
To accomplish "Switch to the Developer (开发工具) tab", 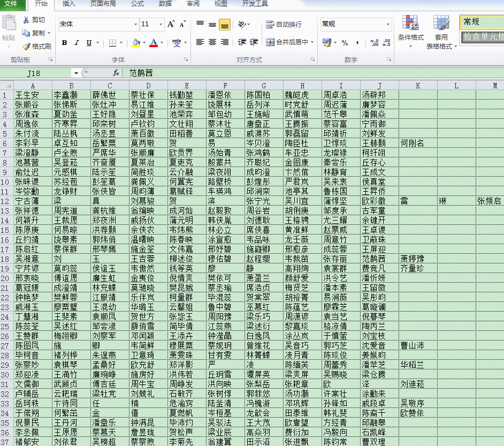I will (x=255, y=4).
